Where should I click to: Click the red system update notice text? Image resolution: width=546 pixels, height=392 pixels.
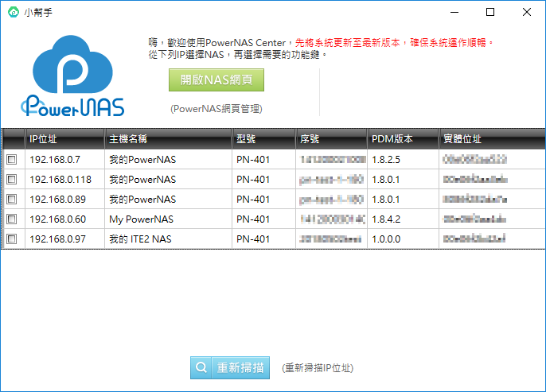point(394,43)
